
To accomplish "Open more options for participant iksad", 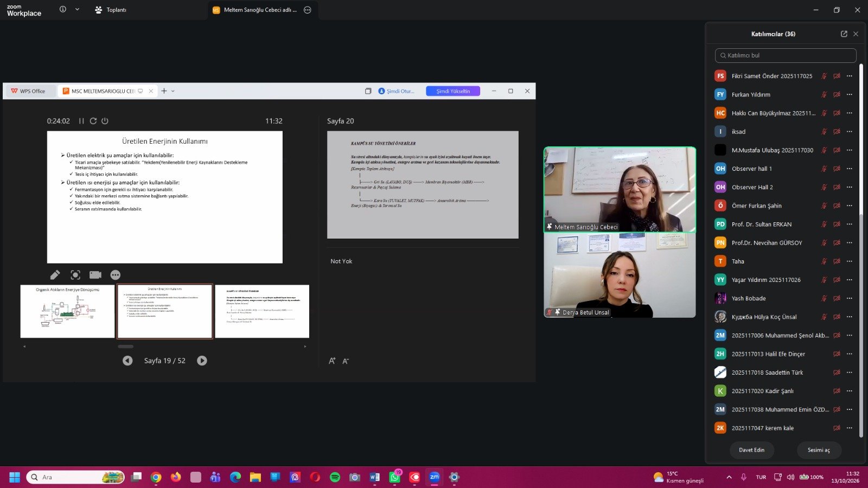I will click(x=850, y=132).
